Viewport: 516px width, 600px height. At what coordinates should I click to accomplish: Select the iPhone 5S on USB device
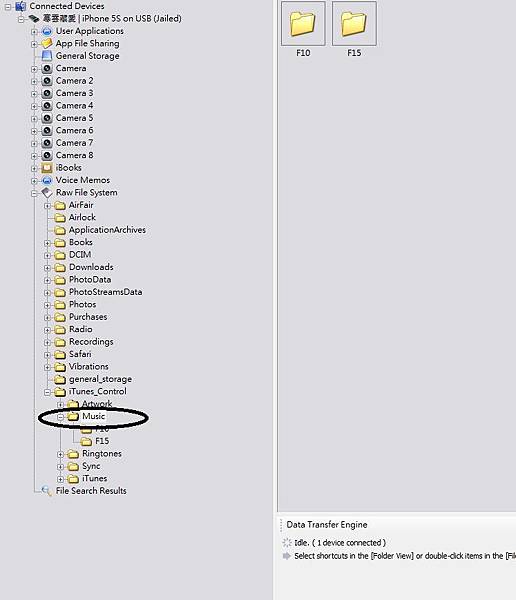pos(112,19)
